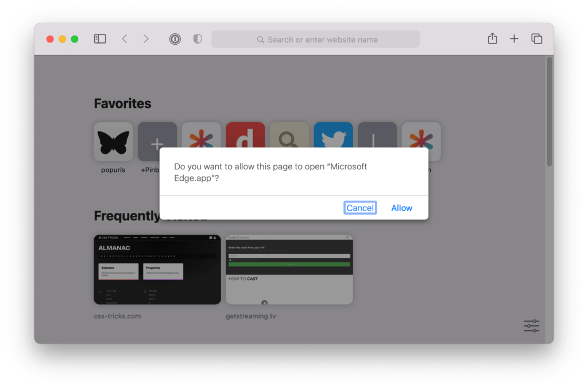The image size is (588, 389).
Task: Open the css-tricks.com Almanac thumbnail
Action: coord(157,270)
